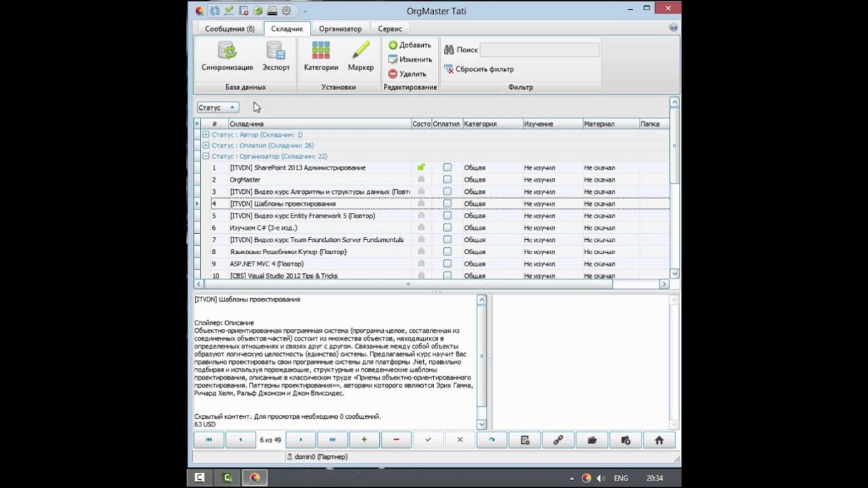The height and width of the screenshot is (488, 868).
Task: Open the Сервис tab
Action: pos(390,28)
